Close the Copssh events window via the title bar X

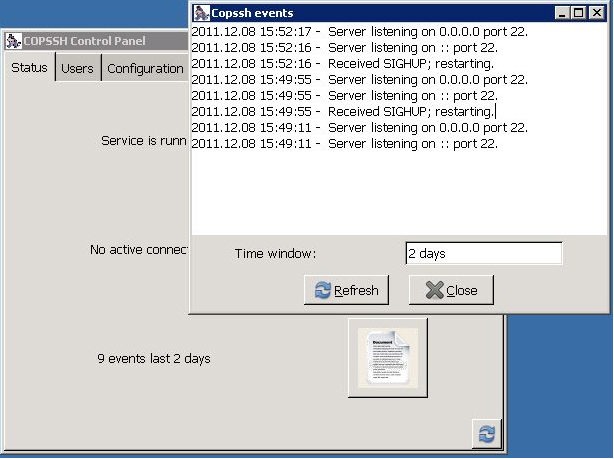coord(596,13)
